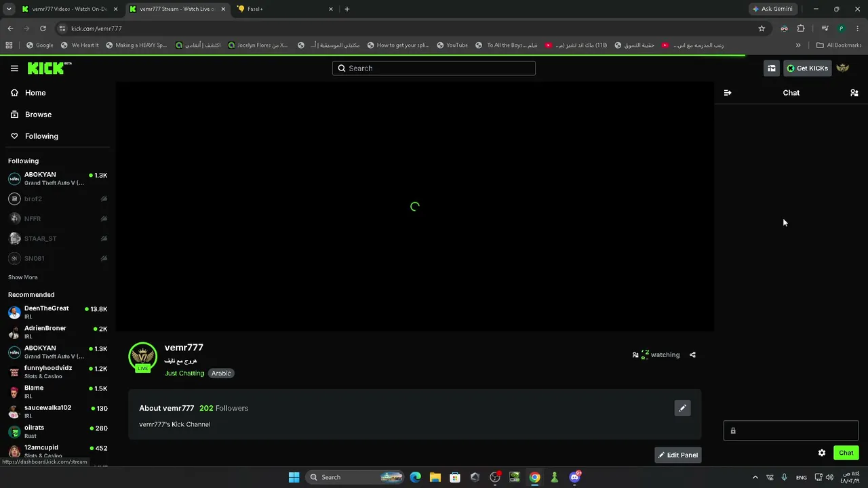Open saucewalka102 recommended channel
This screenshot has width=868, height=488.
57,411
